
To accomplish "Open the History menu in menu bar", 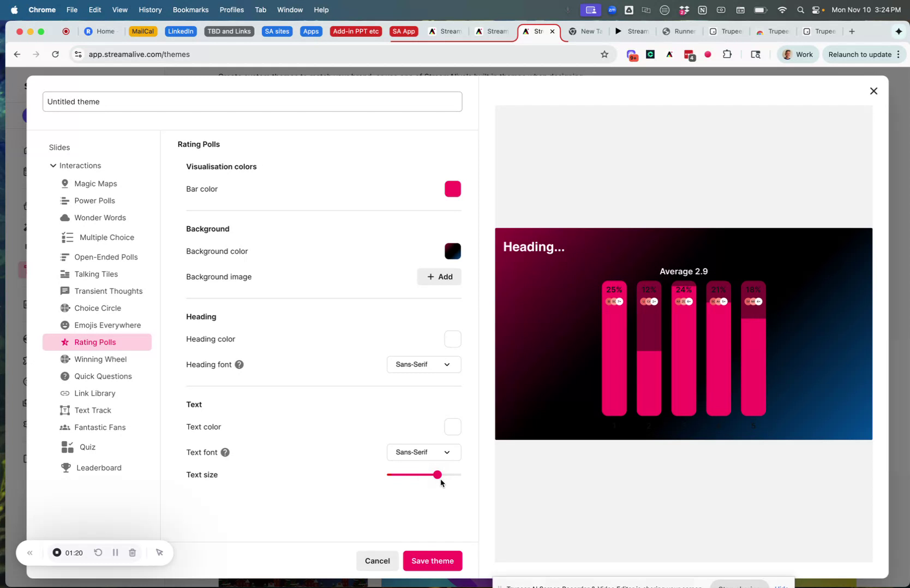I will pyautogui.click(x=149, y=9).
